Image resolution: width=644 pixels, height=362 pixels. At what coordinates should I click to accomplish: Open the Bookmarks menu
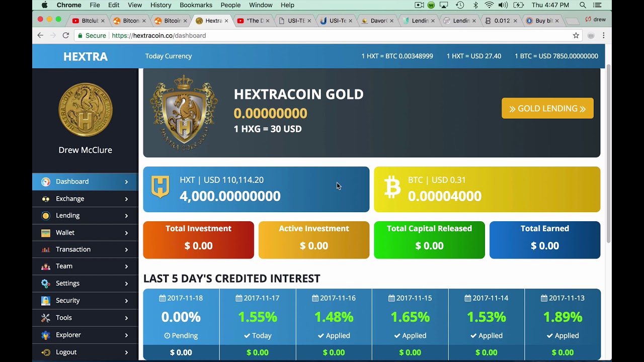pyautogui.click(x=196, y=5)
